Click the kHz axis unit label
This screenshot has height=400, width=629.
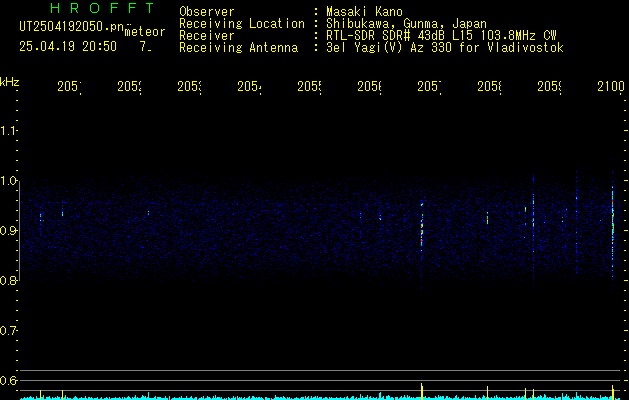tap(10, 82)
